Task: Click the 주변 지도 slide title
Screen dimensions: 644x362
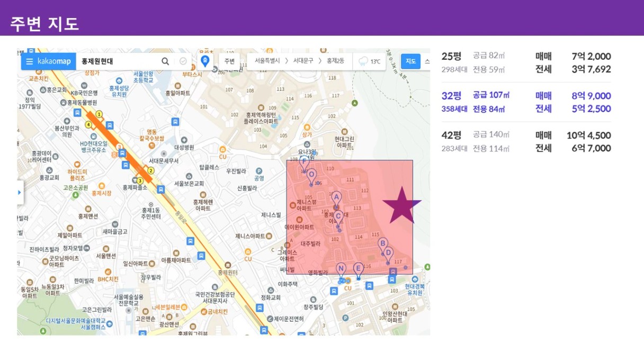Action: [44, 24]
